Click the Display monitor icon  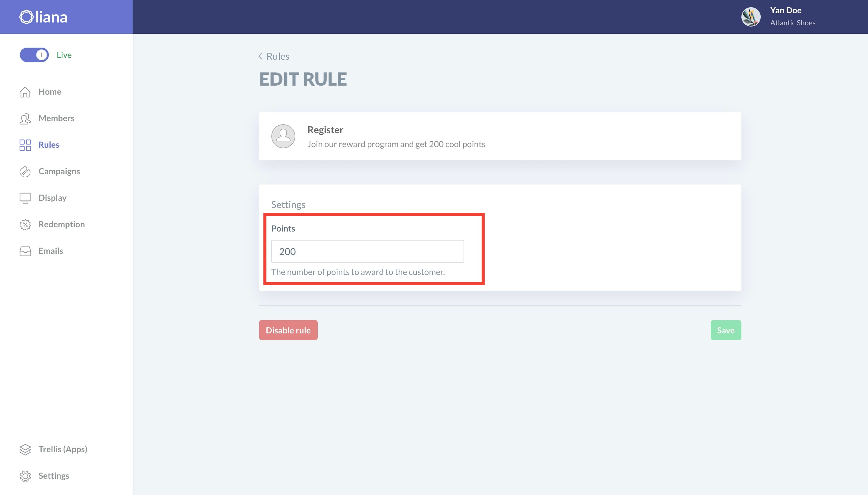[25, 198]
